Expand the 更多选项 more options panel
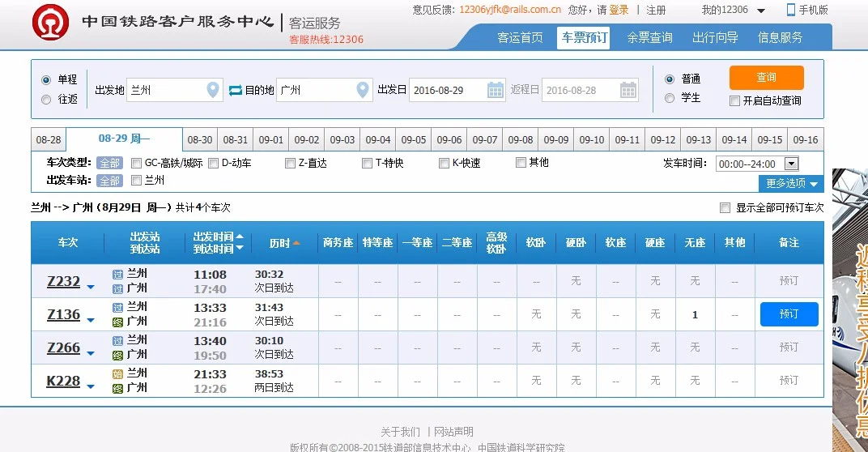The image size is (868, 452). click(792, 183)
